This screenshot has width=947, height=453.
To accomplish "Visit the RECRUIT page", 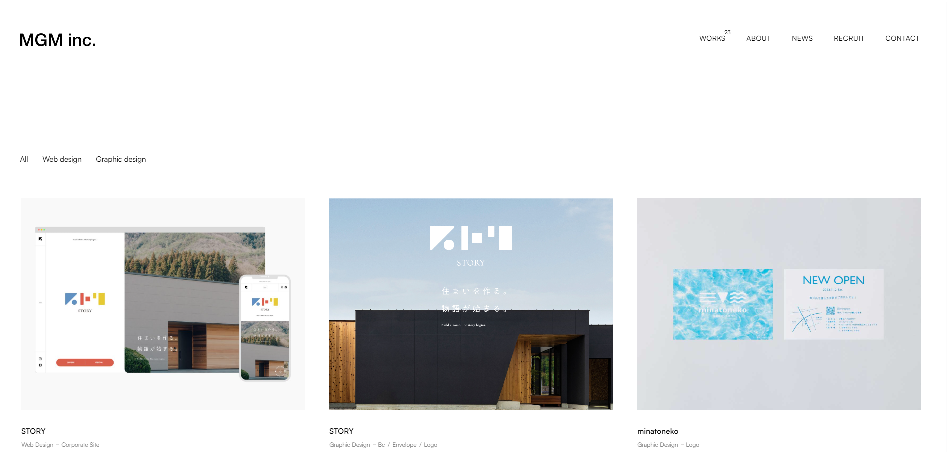I will 849,38.
